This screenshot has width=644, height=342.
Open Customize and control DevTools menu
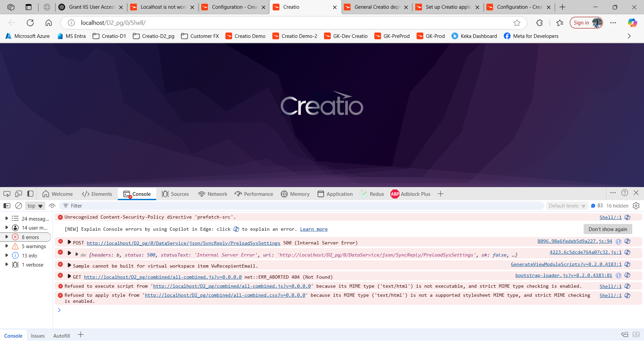(613, 193)
